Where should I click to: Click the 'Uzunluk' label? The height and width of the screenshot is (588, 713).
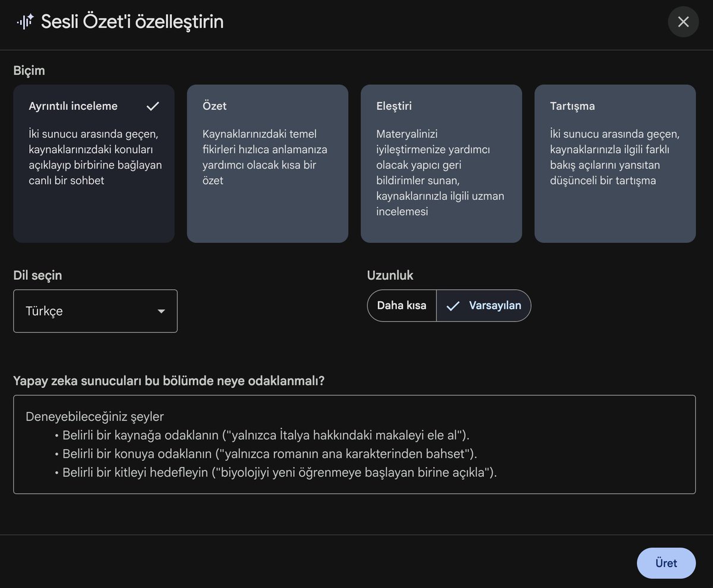click(390, 275)
